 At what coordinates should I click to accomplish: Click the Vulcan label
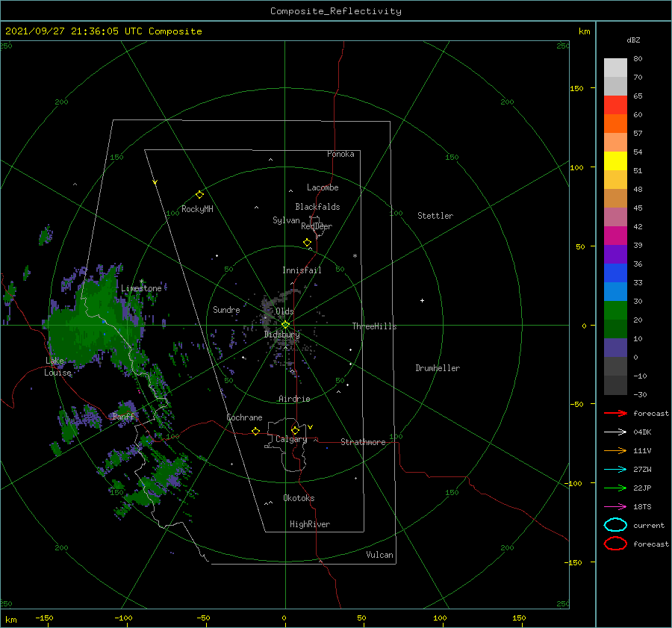[x=379, y=555]
